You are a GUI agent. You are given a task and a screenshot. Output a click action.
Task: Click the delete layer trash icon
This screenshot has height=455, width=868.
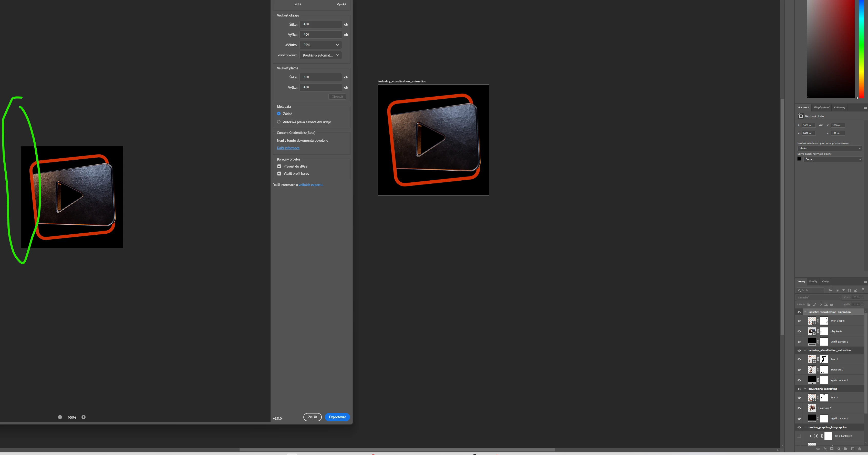[860, 449]
